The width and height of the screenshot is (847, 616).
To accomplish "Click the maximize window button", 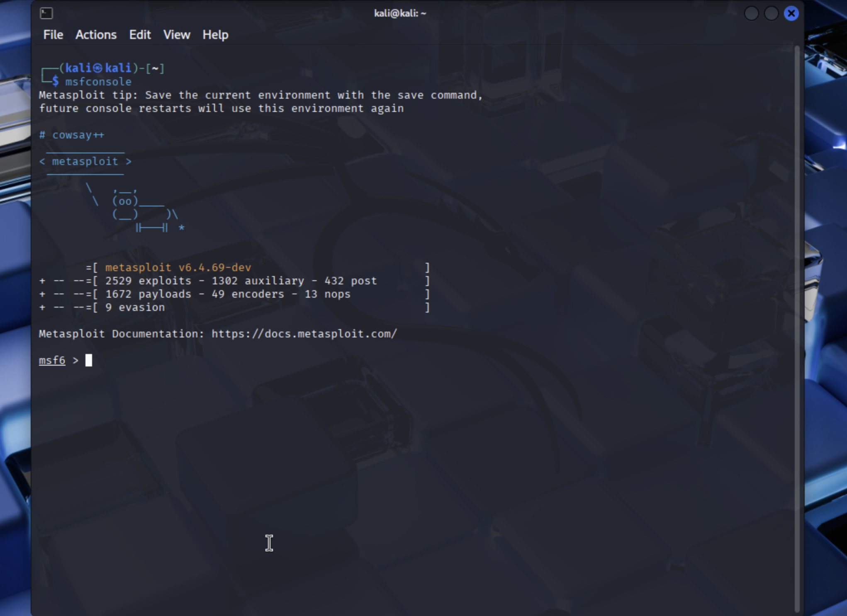I will tap(771, 13).
